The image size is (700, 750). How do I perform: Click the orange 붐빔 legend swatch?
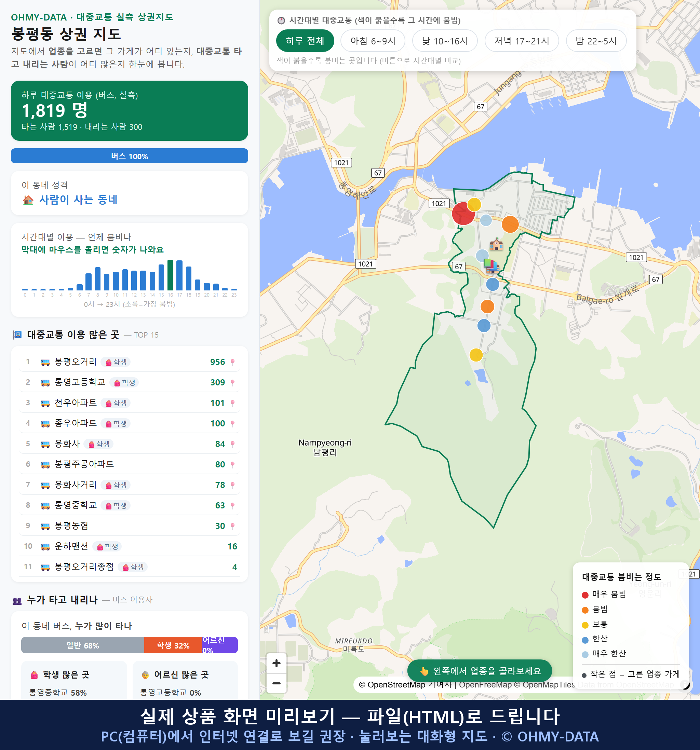585,610
